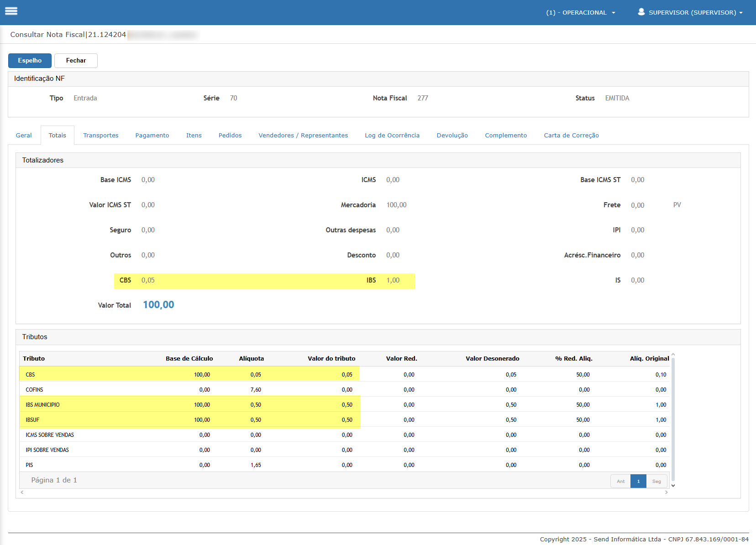The image size is (756, 545).
Task: Click the Seg next page button
Action: click(656, 481)
